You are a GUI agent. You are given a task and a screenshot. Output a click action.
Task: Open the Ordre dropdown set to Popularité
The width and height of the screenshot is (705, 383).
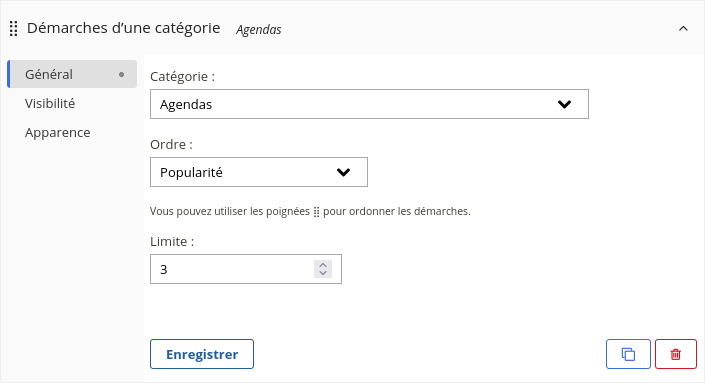[259, 172]
